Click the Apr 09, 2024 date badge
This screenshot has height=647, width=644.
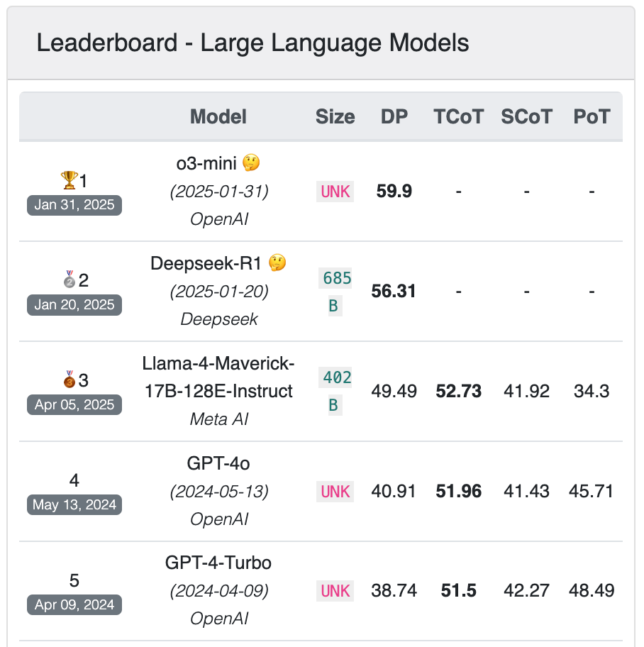[74, 605]
